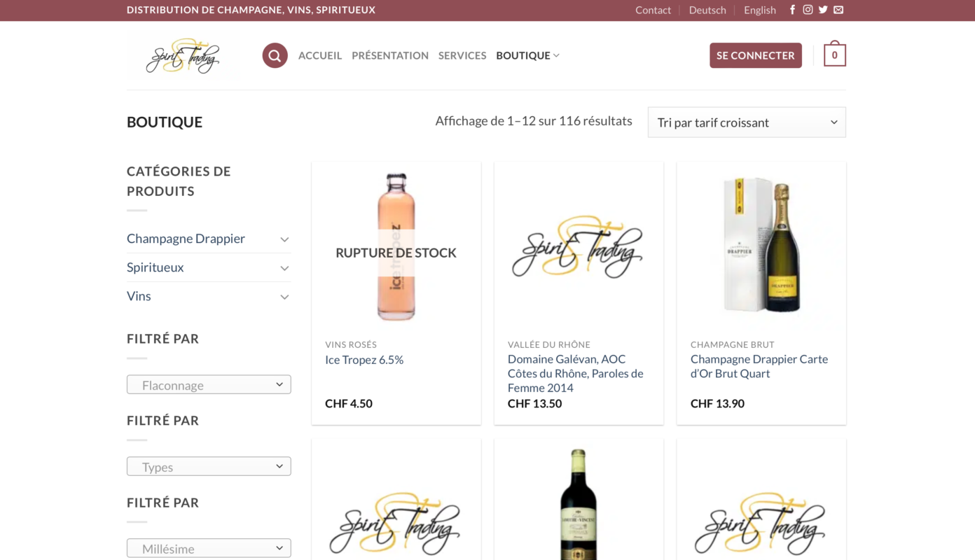Screen dimensions: 975x560
Task: Click the Drappier bottle and box image
Action: coord(761,246)
